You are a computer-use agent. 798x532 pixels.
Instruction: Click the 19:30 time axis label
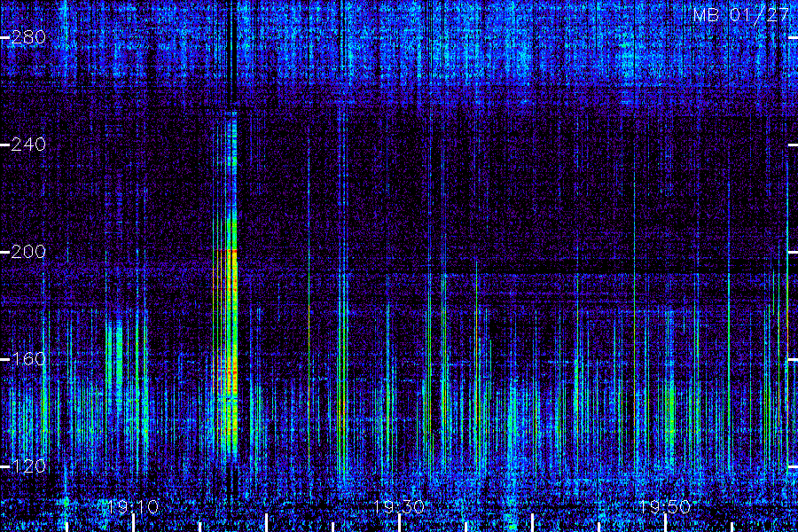pyautogui.click(x=399, y=507)
